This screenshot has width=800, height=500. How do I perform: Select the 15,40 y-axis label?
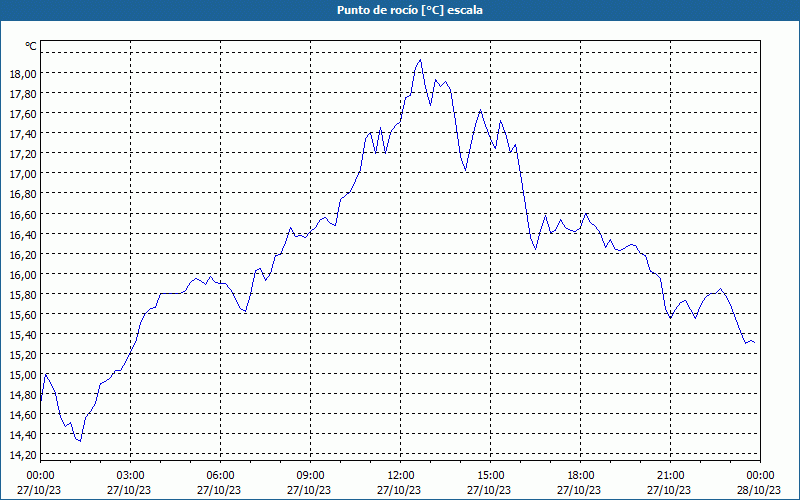pos(23,335)
